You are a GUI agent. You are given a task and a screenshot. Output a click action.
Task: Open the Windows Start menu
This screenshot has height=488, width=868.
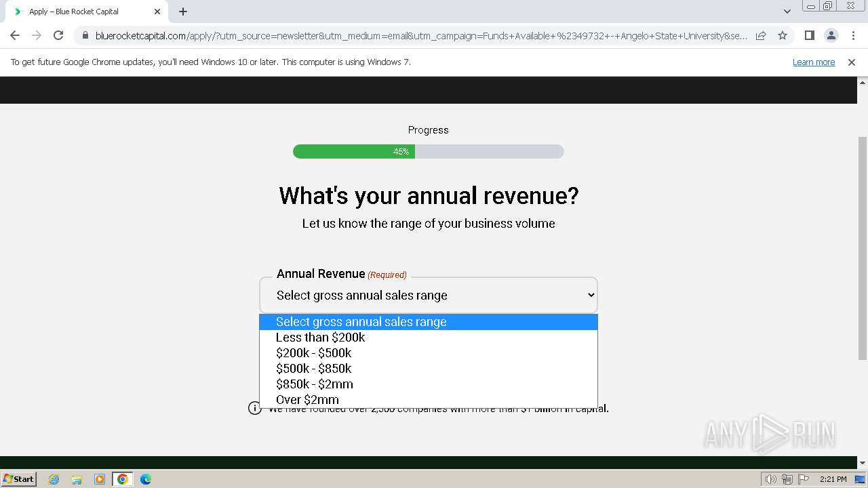coord(19,479)
